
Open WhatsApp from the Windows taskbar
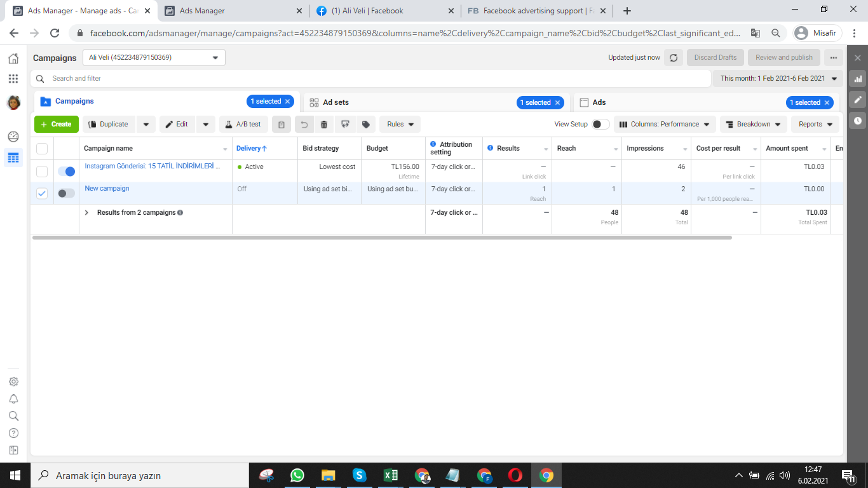(297, 475)
